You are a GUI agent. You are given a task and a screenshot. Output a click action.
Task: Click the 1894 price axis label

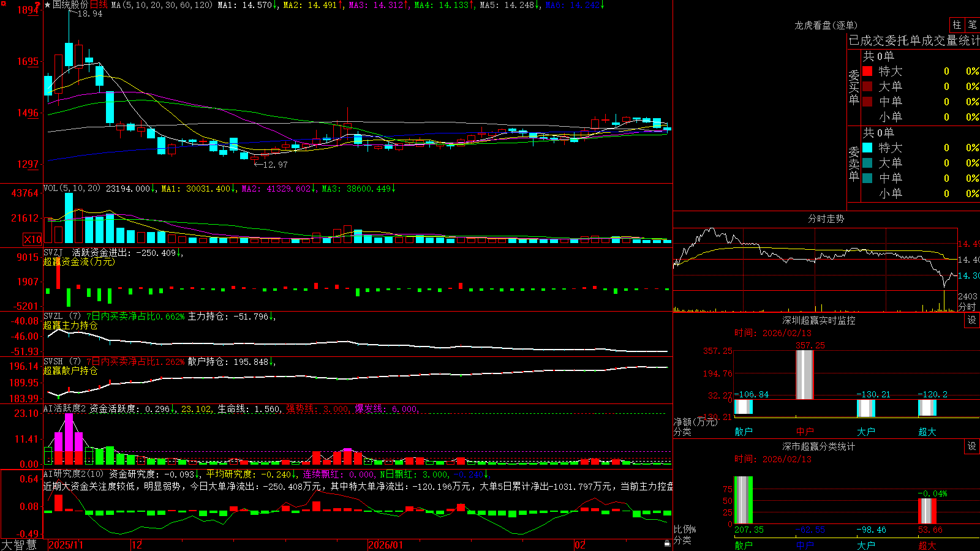(x=27, y=10)
